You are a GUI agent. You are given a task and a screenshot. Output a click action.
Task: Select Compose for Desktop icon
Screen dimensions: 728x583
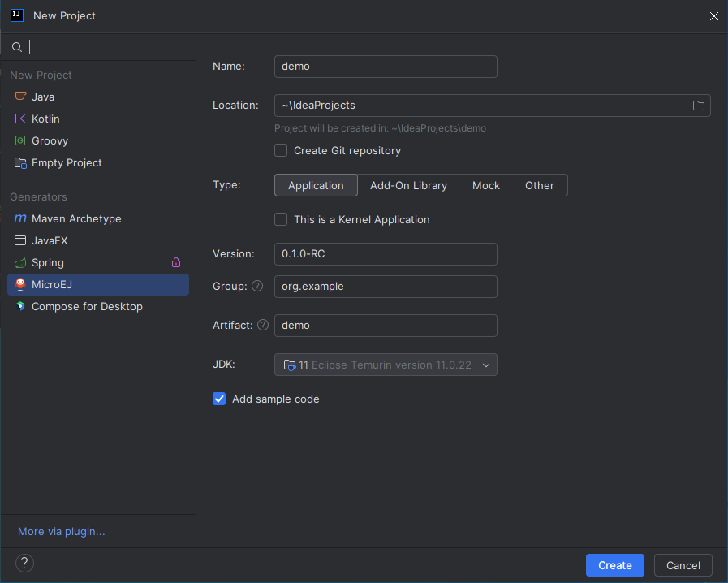(x=20, y=307)
